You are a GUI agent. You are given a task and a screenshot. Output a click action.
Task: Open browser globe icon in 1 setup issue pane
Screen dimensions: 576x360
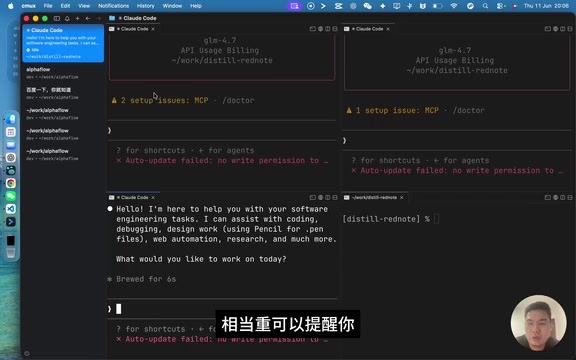(555, 29)
